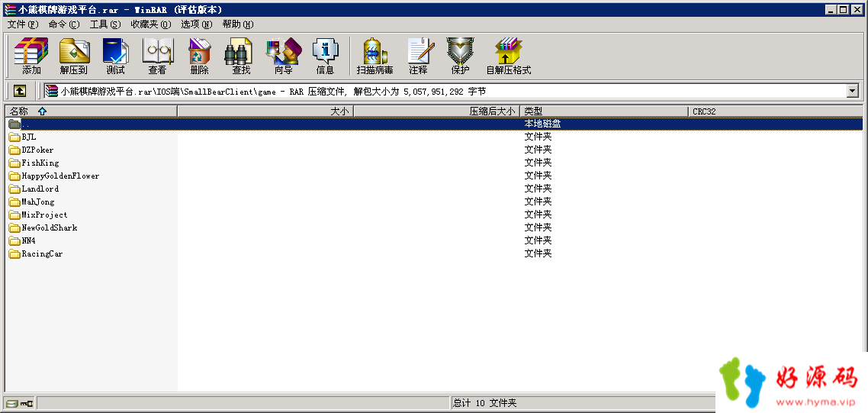Viewport: 868px width, 413px height.
Task: Open the 选项(N) menu
Action: click(197, 24)
